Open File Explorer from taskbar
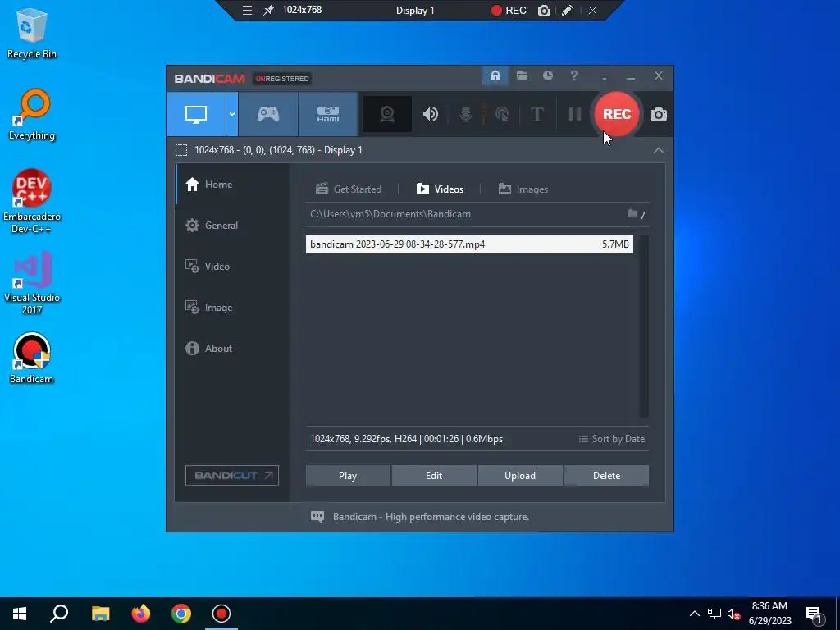 100,614
